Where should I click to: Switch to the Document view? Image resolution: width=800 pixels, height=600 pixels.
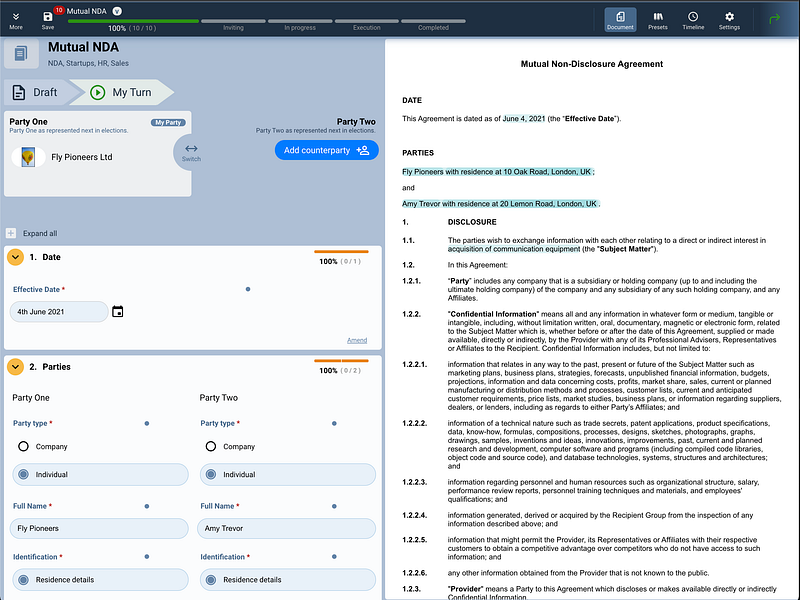(x=620, y=20)
